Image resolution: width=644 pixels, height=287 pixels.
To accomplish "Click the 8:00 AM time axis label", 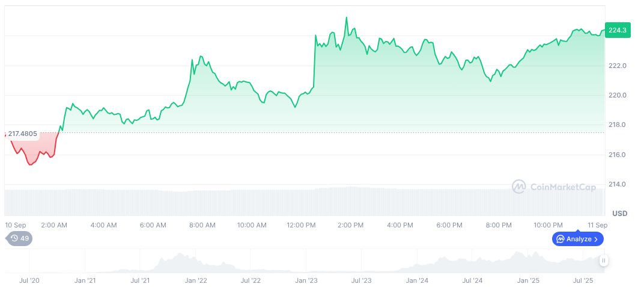I will coord(202,225).
